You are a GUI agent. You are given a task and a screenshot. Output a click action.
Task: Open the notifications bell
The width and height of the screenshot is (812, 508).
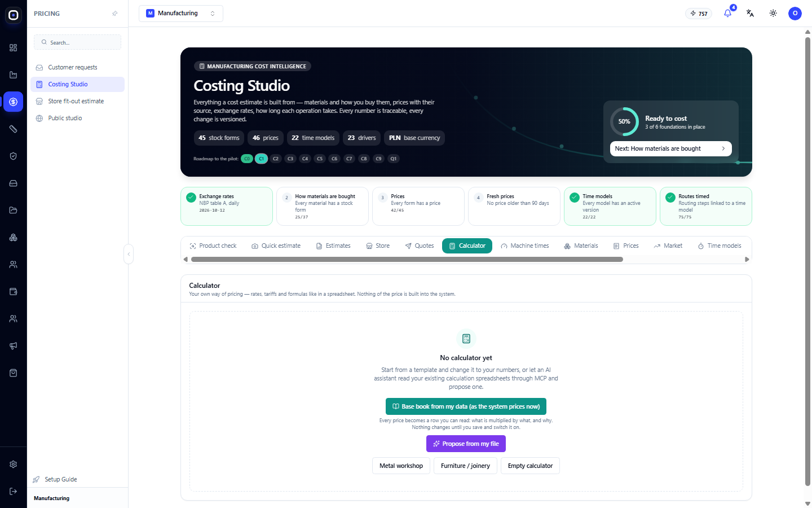[727, 14]
